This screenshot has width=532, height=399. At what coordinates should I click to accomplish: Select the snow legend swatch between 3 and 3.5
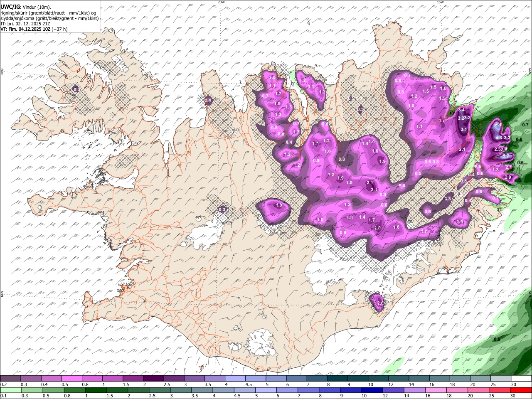pos(195,379)
